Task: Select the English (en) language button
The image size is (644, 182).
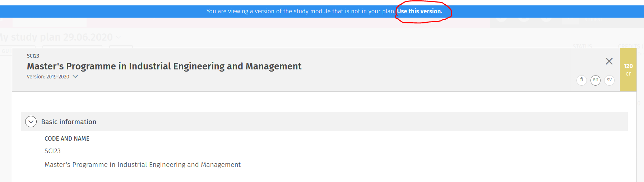Action: click(595, 80)
